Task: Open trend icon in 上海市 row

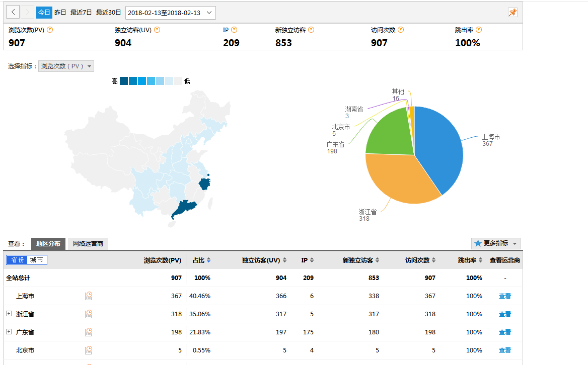Action: [89, 296]
